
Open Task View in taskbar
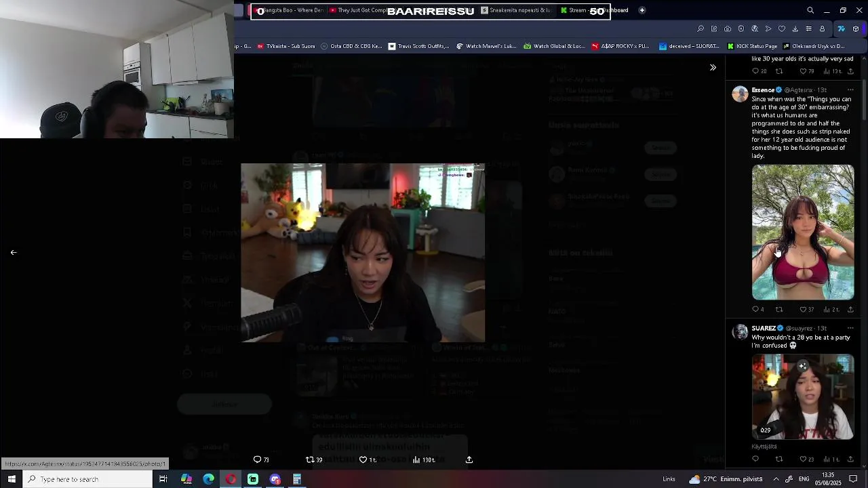pyautogui.click(x=163, y=479)
